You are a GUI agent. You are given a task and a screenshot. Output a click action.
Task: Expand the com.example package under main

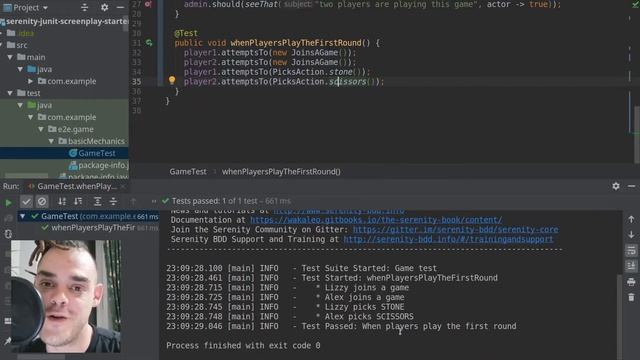[x=30, y=81]
